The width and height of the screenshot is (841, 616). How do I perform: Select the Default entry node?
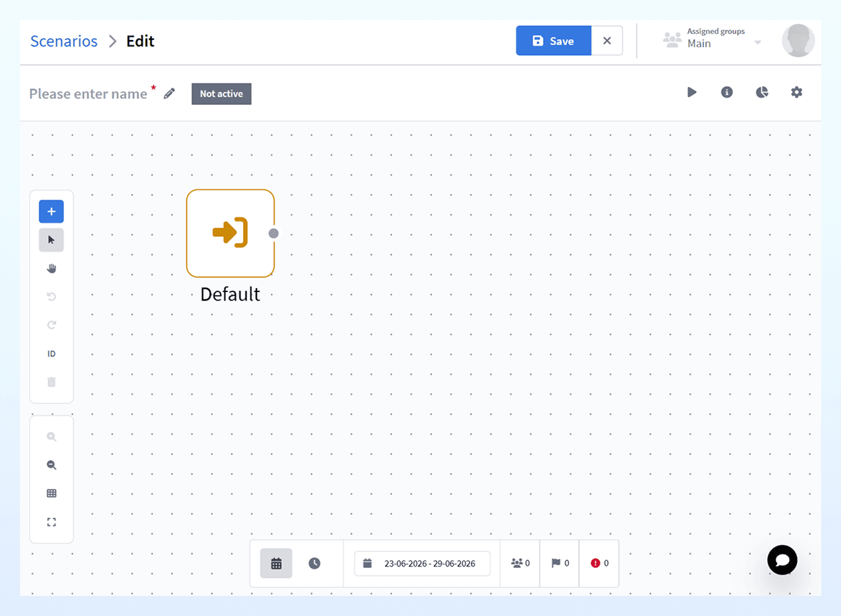230,233
